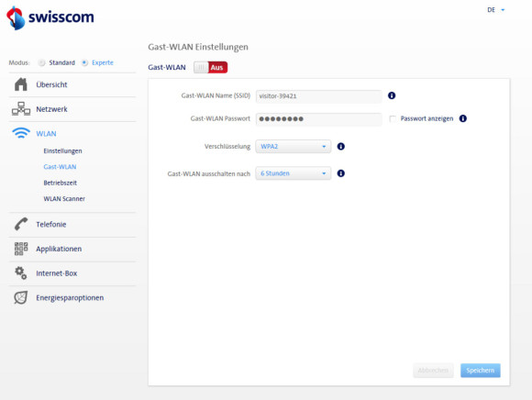532x400 pixels.
Task: Open the Internet-Box gears icon
Action: pos(21,273)
